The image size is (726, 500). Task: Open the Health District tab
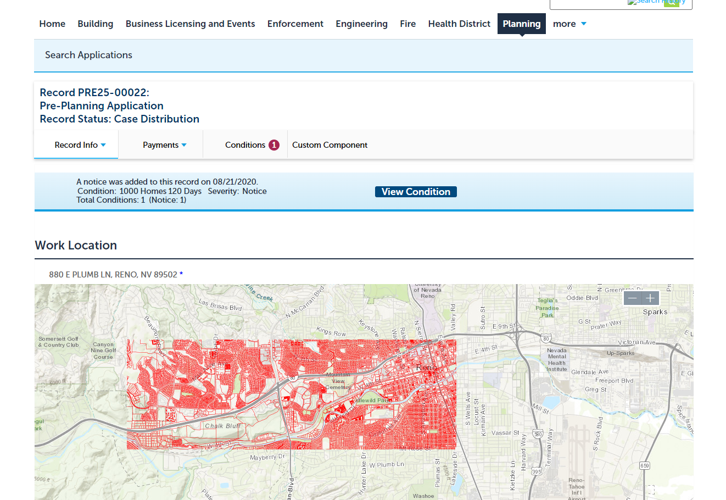(459, 24)
